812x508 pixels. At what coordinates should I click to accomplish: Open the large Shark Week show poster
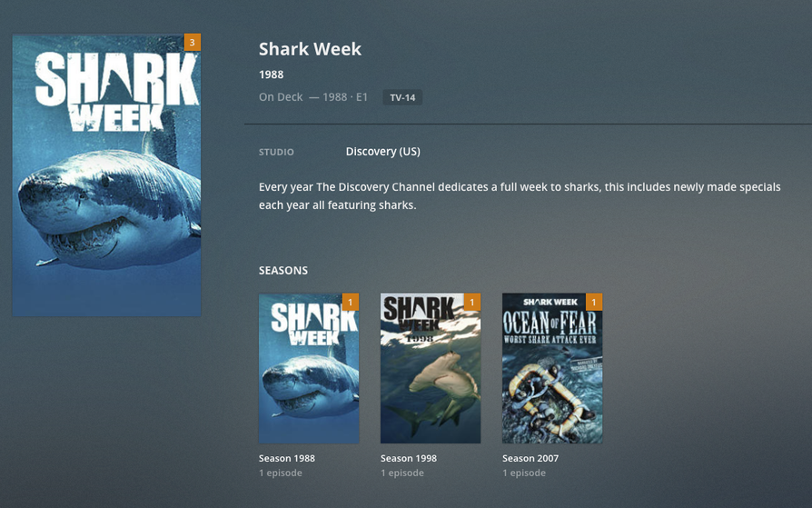[x=106, y=175]
